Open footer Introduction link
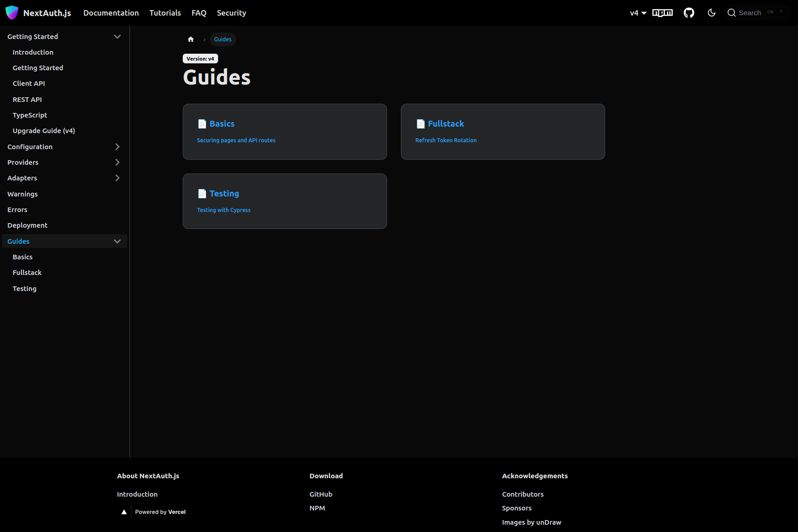Screen dimensions: 798x532 point(137,494)
